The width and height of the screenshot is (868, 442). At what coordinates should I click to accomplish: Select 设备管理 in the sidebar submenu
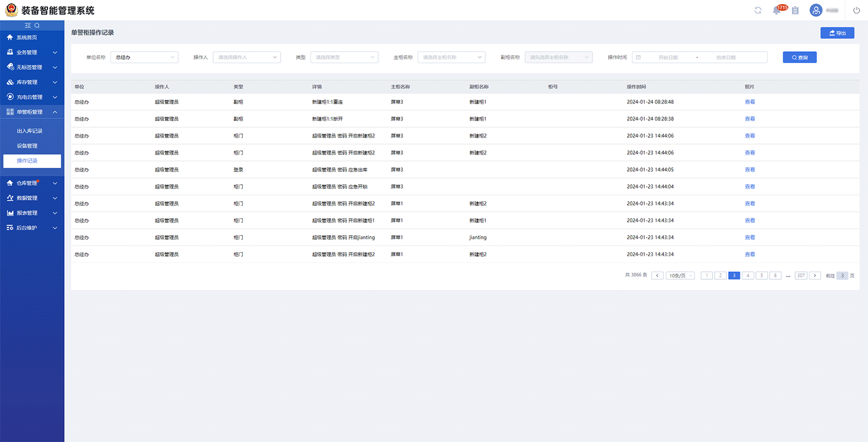coord(27,146)
